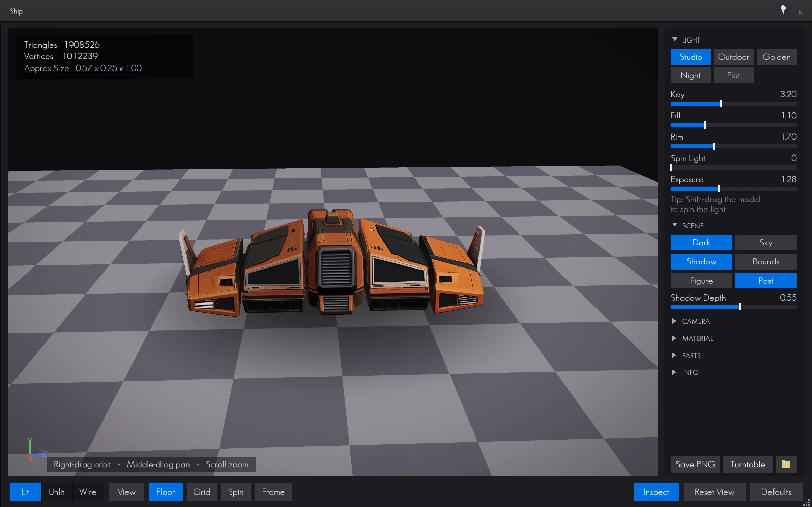Select the Flat light preset

733,75
